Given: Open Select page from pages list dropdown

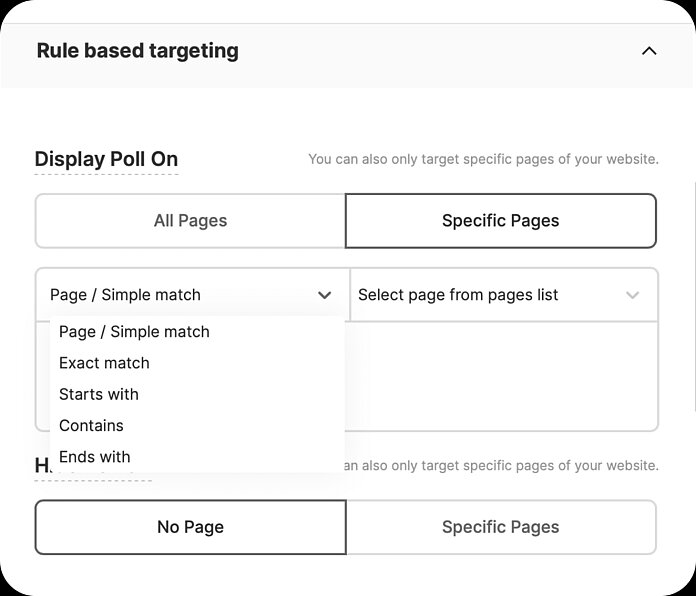Looking at the screenshot, I should (x=480, y=295).
